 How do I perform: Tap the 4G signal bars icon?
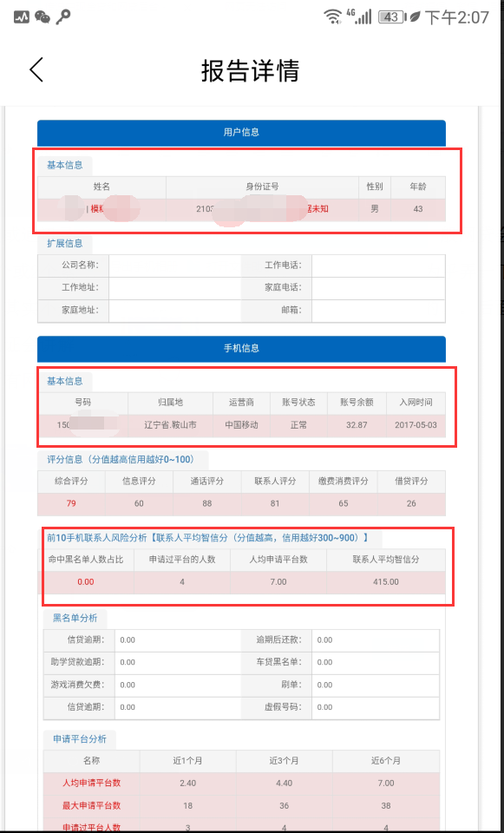359,16
